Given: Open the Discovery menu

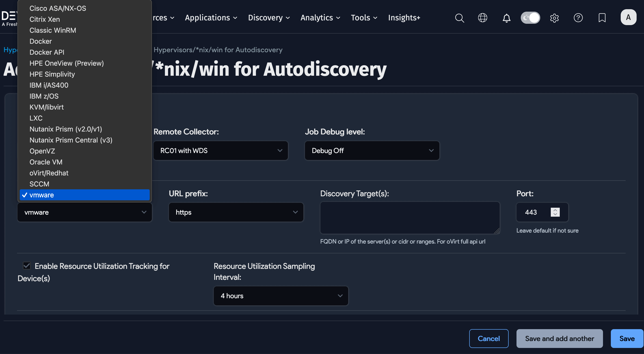Looking at the screenshot, I should [269, 18].
